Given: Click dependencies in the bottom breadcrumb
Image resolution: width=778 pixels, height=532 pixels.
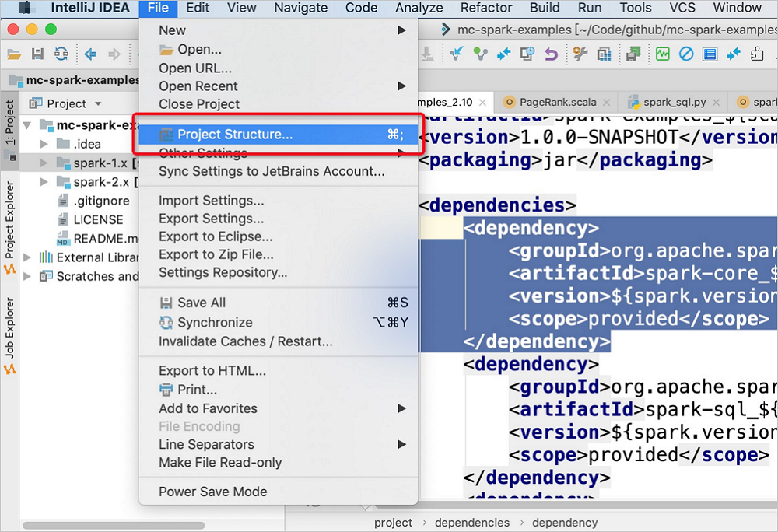Looking at the screenshot, I should pos(472,523).
